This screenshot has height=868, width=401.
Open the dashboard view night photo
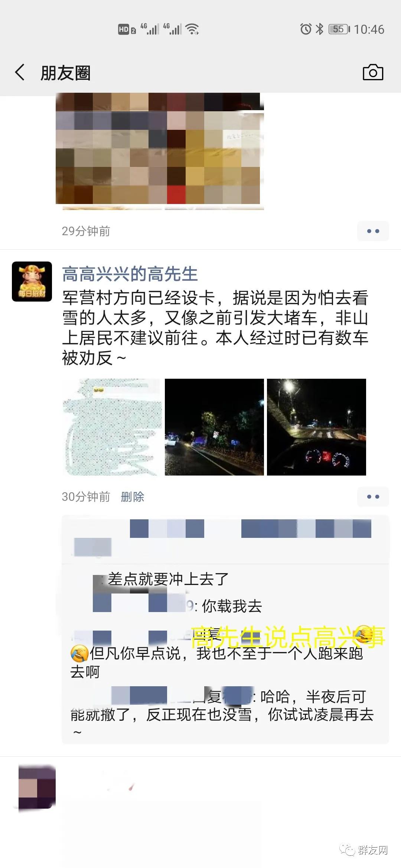point(316,427)
